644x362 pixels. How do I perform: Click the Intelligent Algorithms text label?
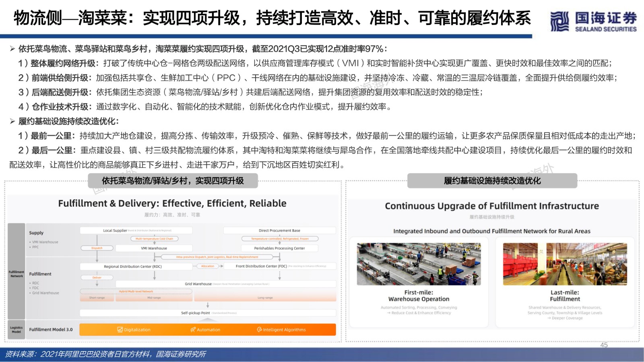point(285,330)
